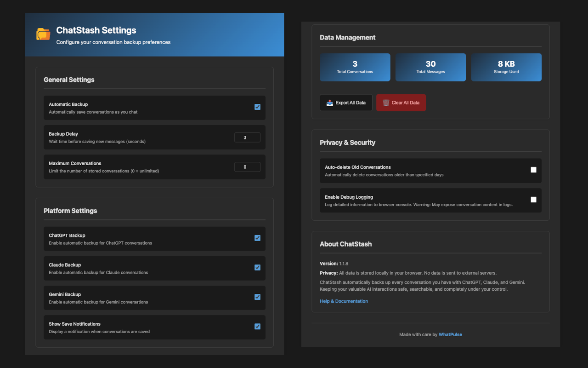Disable Gemini Backup checkbox
Screen dimensions: 588x368
point(257,297)
